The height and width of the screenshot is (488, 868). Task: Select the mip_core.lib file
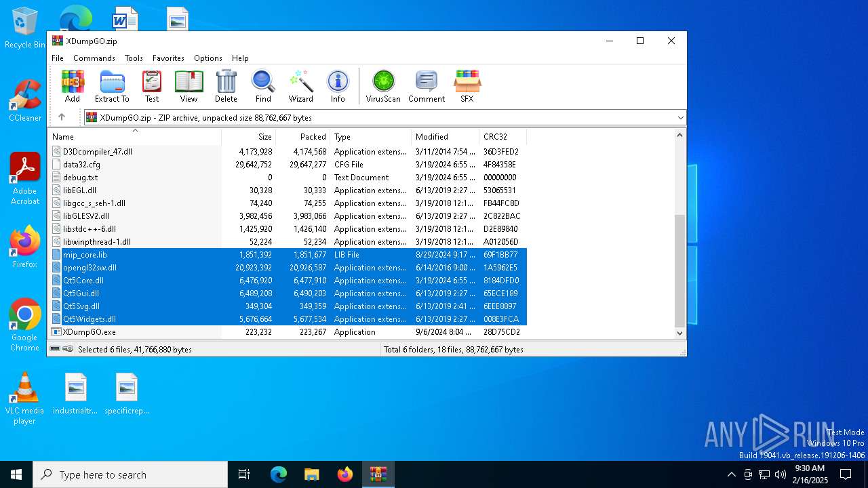click(x=288, y=255)
